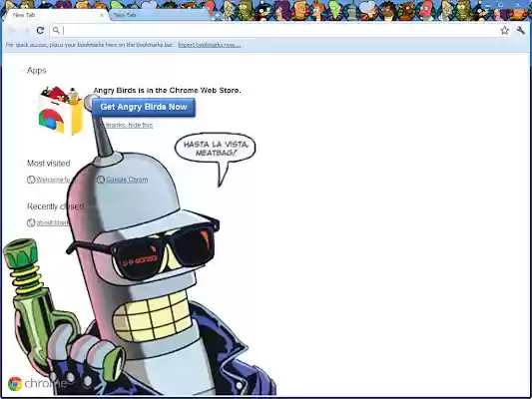This screenshot has height=399, width=532.
Task: Click the No thanks, hide this link
Action: click(x=128, y=125)
